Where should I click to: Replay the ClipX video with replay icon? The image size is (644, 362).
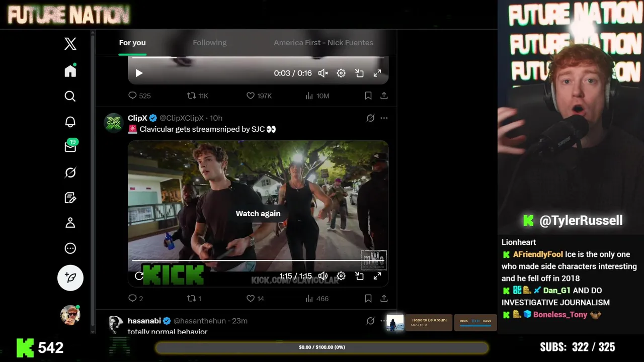pos(139,276)
